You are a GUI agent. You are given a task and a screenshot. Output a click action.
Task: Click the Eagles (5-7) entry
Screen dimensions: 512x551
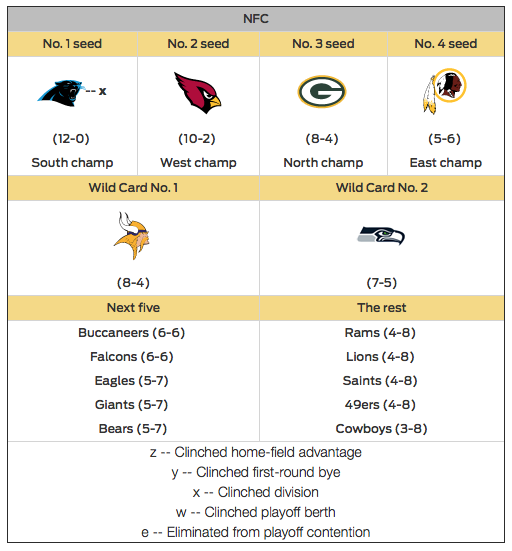pyautogui.click(x=131, y=381)
